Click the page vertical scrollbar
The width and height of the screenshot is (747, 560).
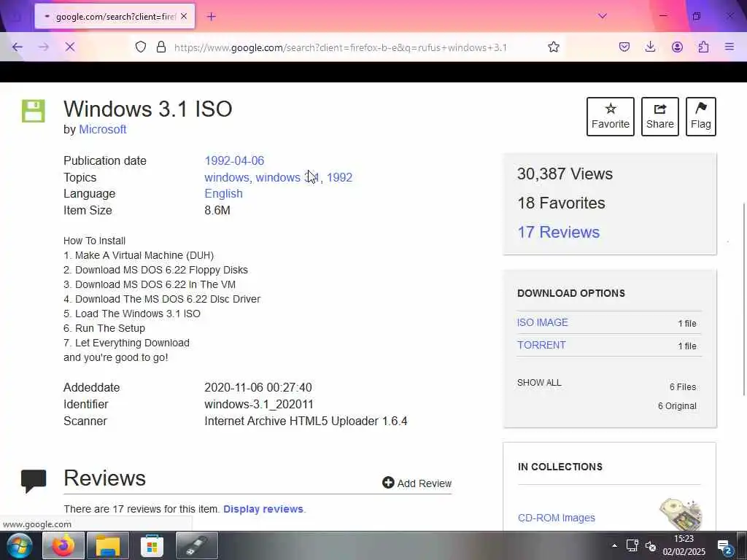pos(743,299)
